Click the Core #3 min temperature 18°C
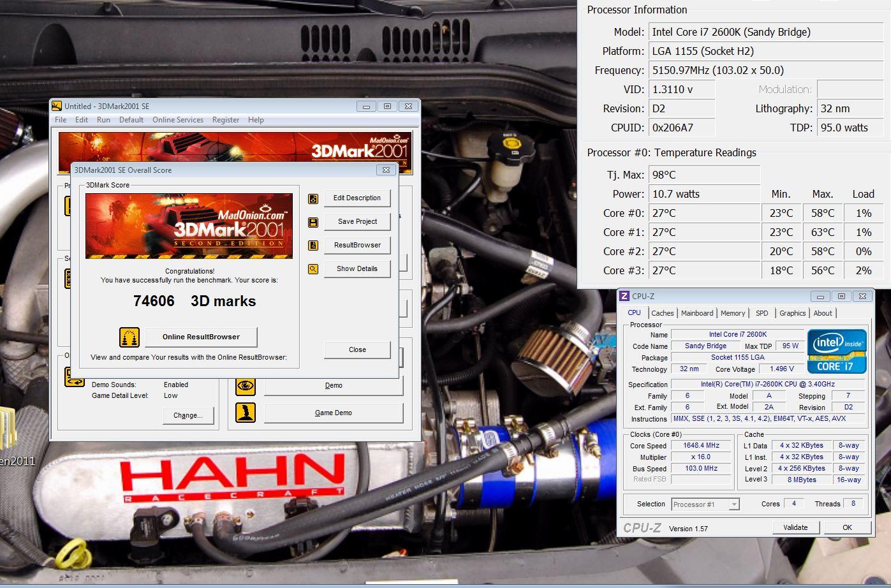Image resolution: width=891 pixels, height=588 pixels. coord(781,270)
